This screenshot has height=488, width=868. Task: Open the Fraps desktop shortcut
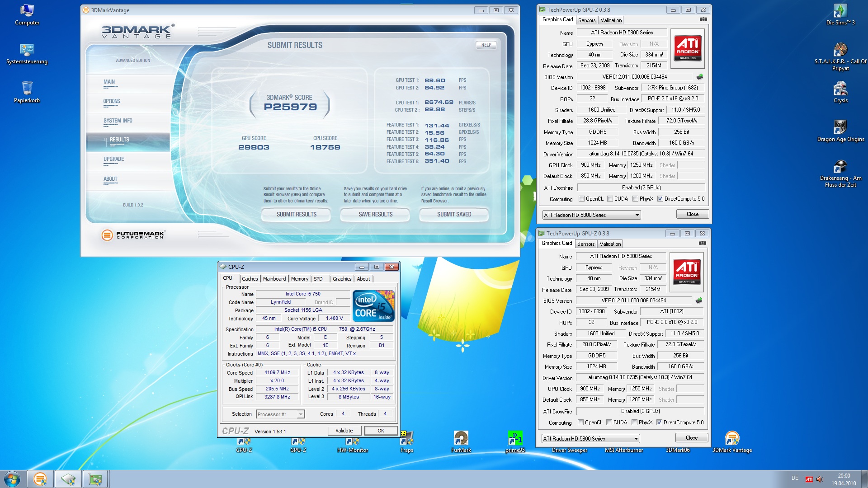coord(407,442)
